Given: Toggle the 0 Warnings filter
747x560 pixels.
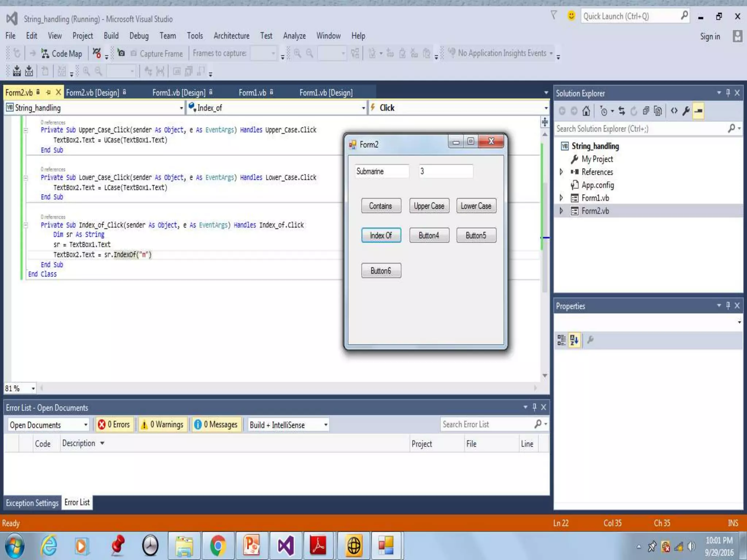Looking at the screenshot, I should tap(162, 425).
